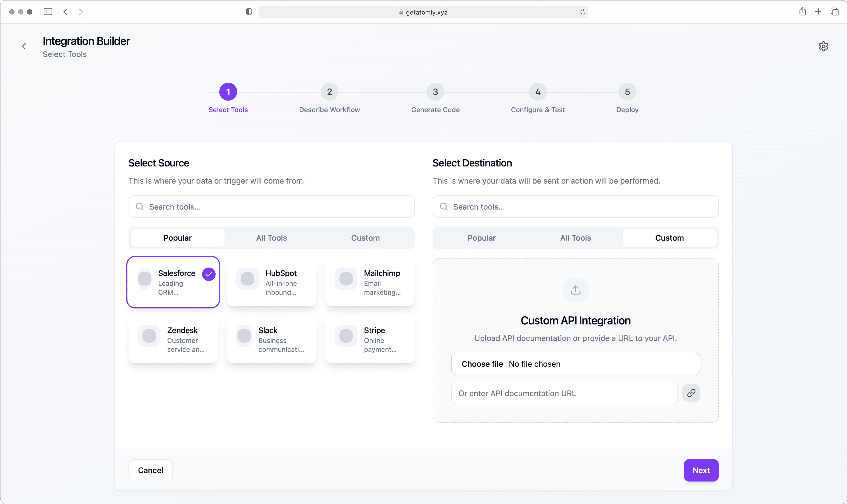Show the tab overview icon
Image resolution: width=847 pixels, height=504 pixels.
click(834, 12)
